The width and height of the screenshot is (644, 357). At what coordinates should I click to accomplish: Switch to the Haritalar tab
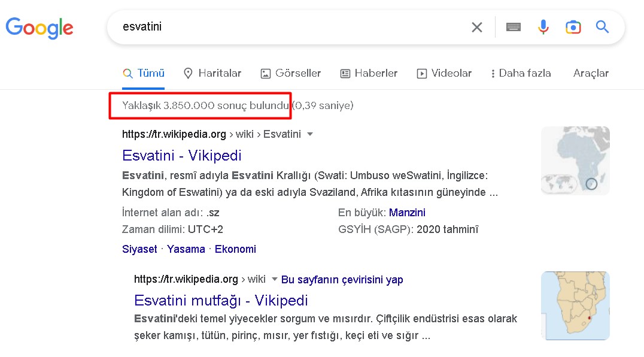point(212,73)
